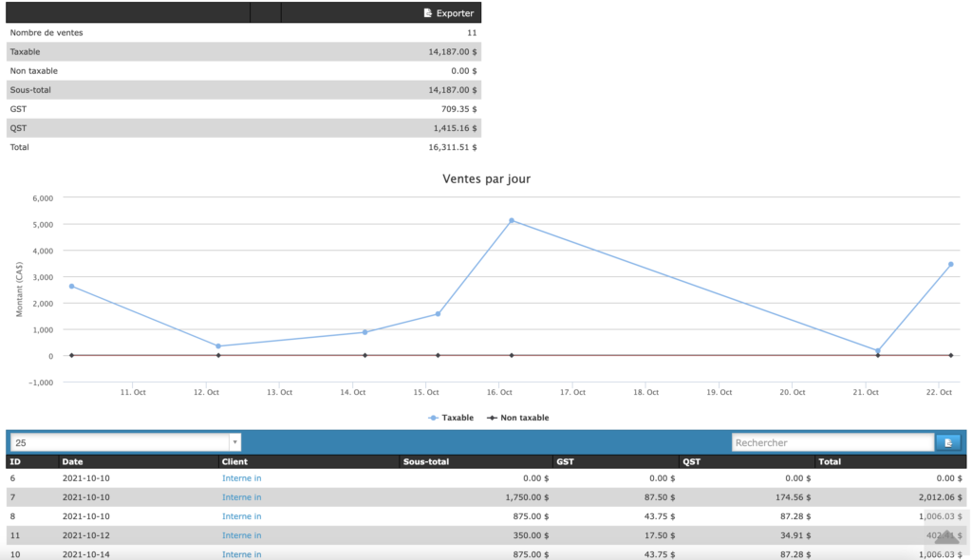Click the blue export icon beside search

point(947,442)
